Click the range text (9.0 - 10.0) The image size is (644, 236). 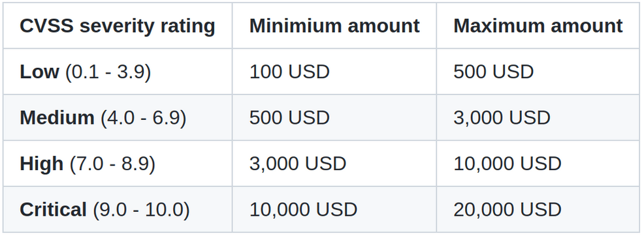141,210
